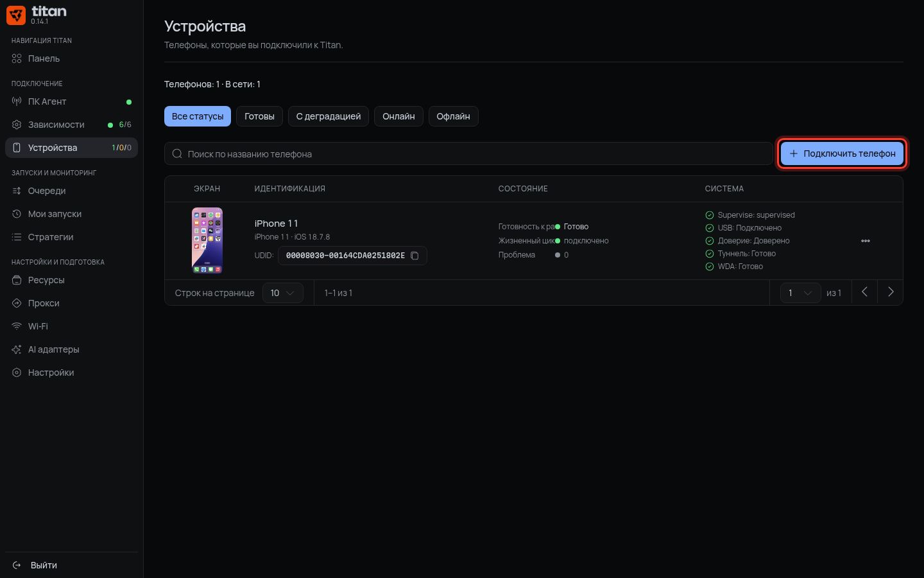The width and height of the screenshot is (924, 578).
Task: Focus the phone name search field
Action: click(x=468, y=153)
